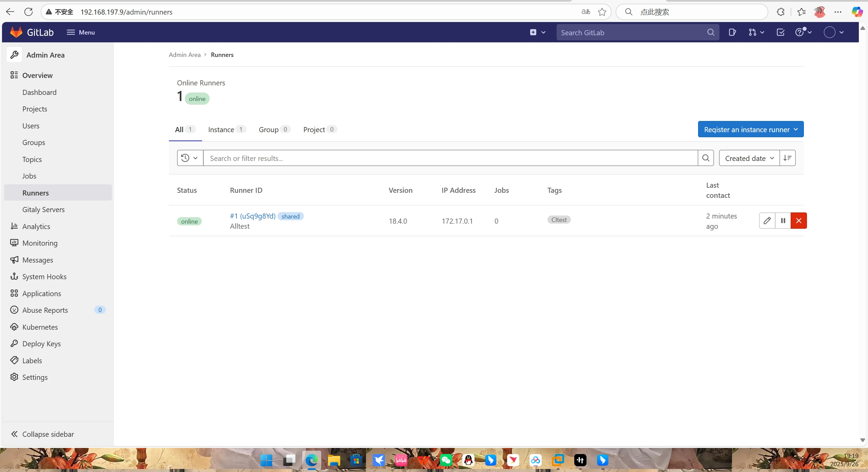Click the System Hooks anchor icon
This screenshot has height=472, width=868.
(14, 276)
